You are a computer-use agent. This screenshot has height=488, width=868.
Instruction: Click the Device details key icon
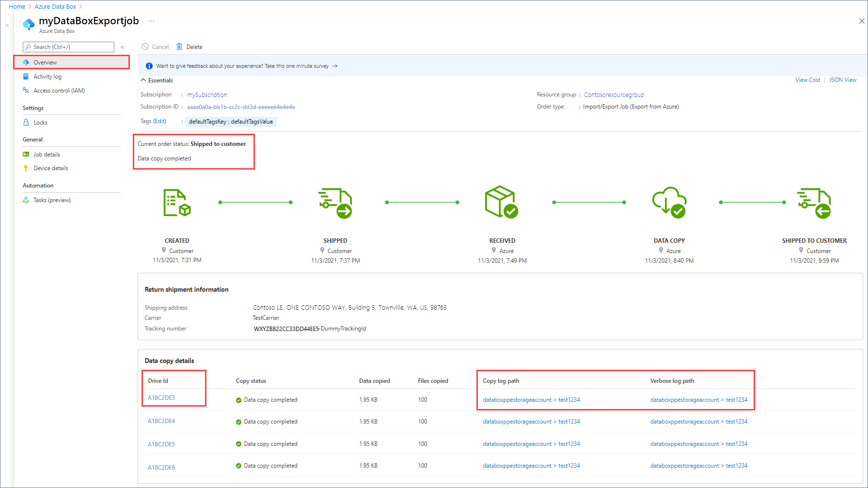pyautogui.click(x=26, y=168)
